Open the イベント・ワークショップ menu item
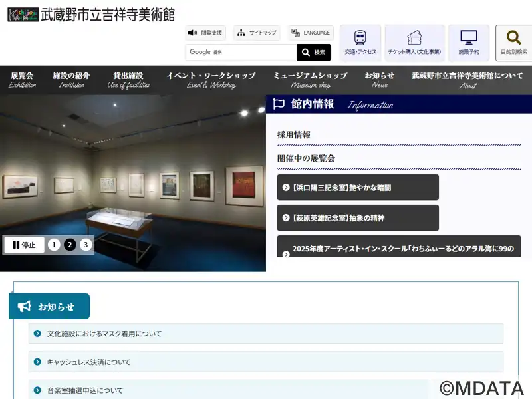Viewport: 532px width, 399px height. click(211, 80)
